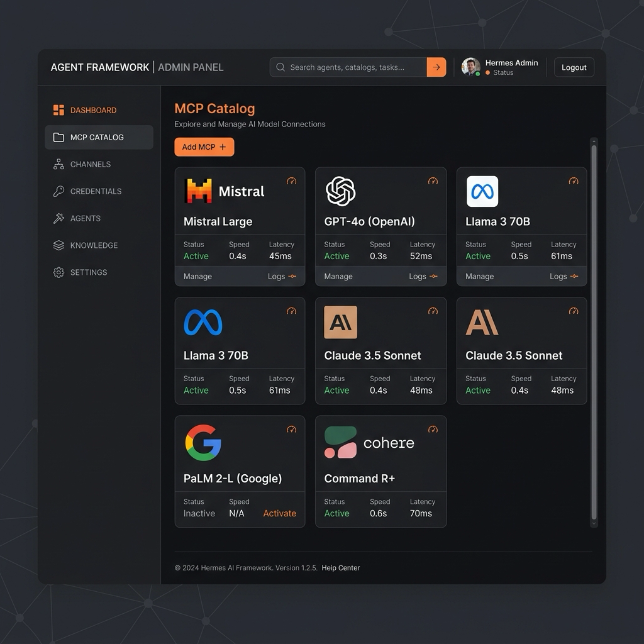
Task: Click the Cohere logo
Action: 369,442
